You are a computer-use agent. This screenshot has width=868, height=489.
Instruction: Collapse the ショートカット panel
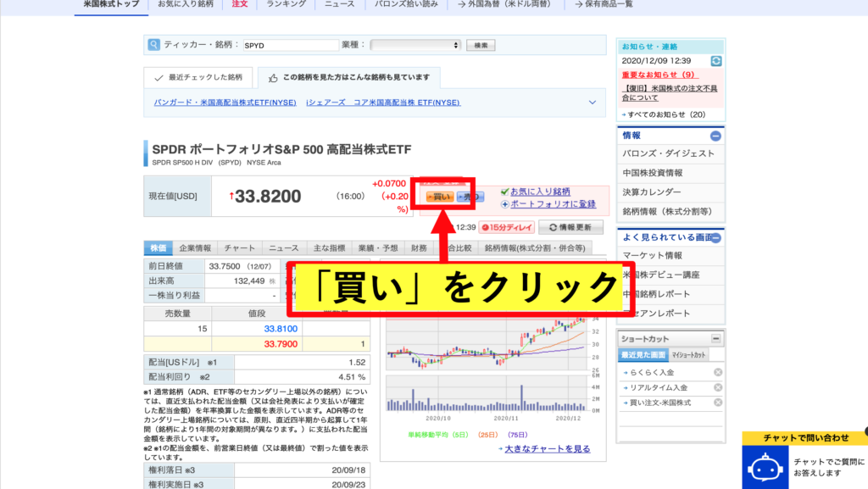coord(715,338)
